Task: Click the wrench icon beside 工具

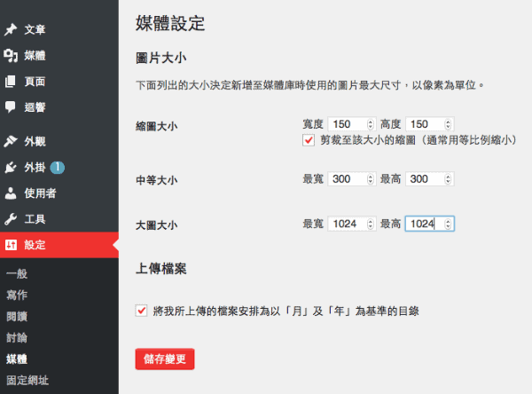Action: [11, 219]
